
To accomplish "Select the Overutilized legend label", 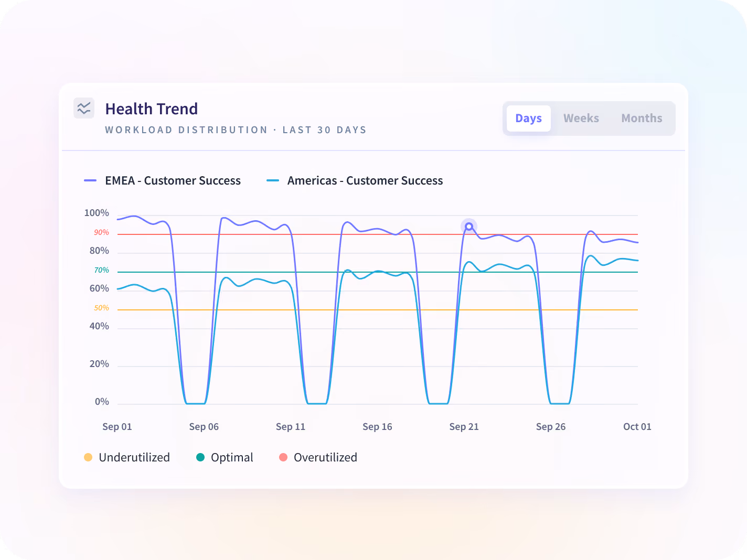I will pyautogui.click(x=325, y=457).
